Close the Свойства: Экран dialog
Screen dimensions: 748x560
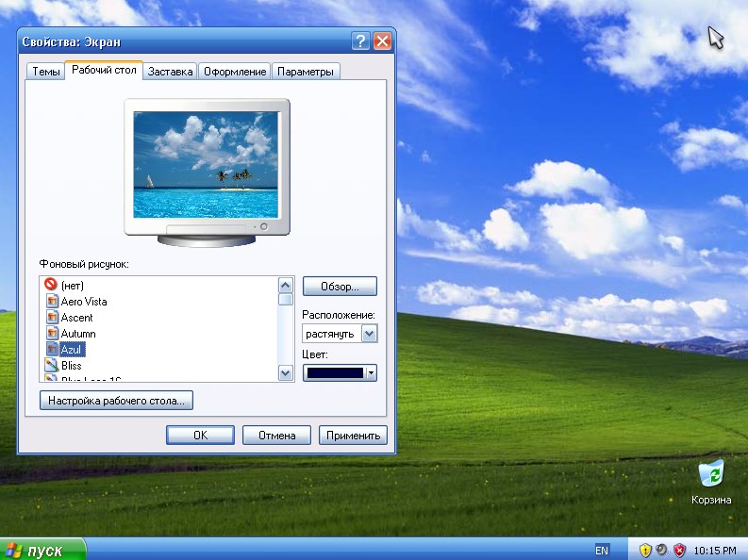tap(382, 41)
